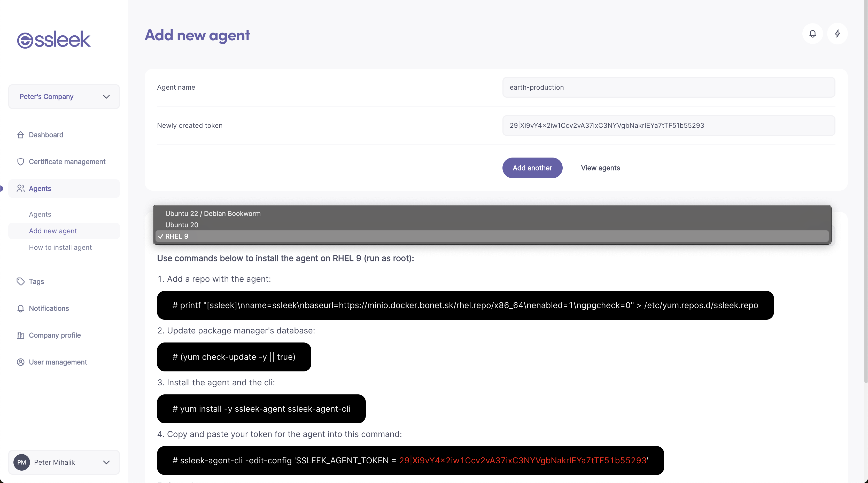The image size is (868, 483).
Task: Click the Certificate management shield icon
Action: pyautogui.click(x=21, y=162)
